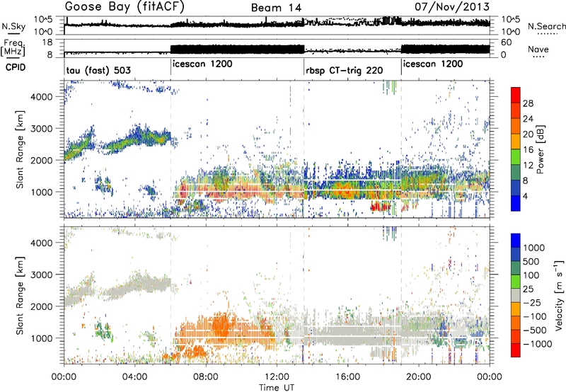The width and height of the screenshot is (566, 392).
Task: Click the '18' frequency axis tick label
Action: (47, 42)
